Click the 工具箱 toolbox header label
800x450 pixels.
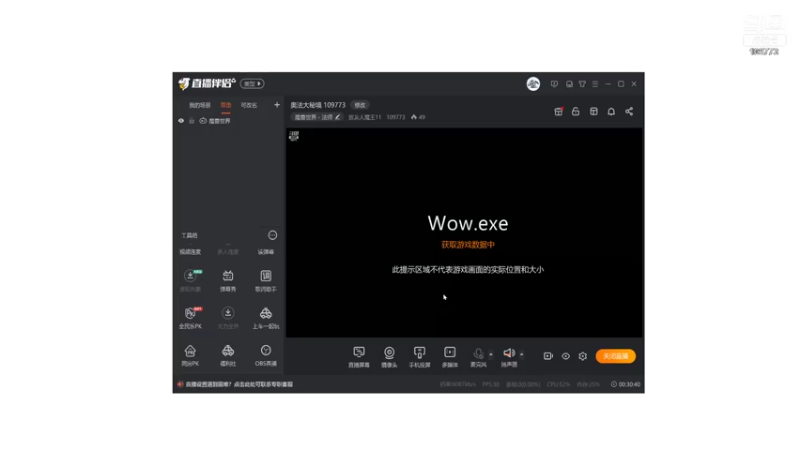[189, 235]
